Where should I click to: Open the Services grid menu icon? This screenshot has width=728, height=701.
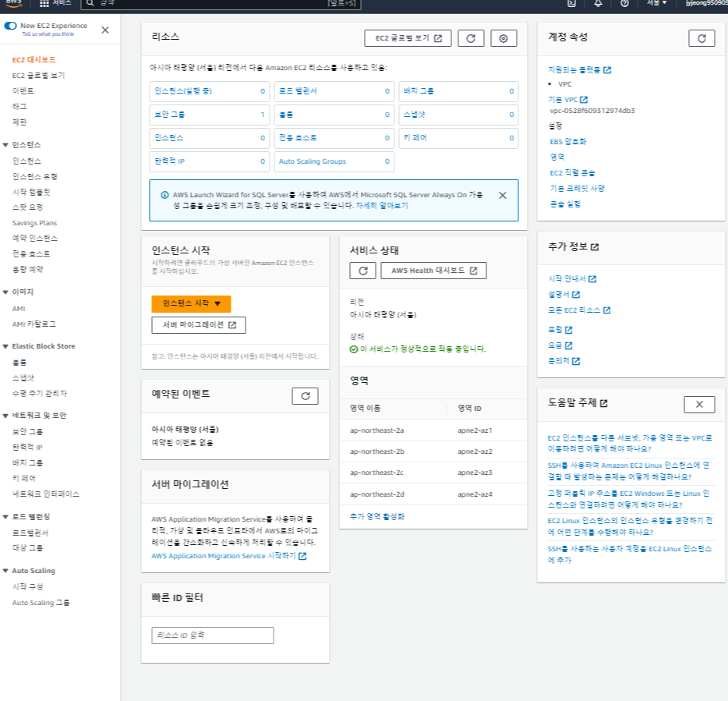point(44,3)
